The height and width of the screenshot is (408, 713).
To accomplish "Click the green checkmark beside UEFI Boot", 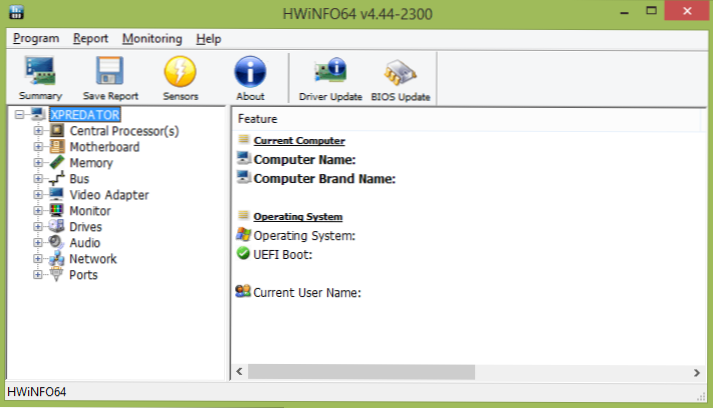I will click(x=243, y=253).
